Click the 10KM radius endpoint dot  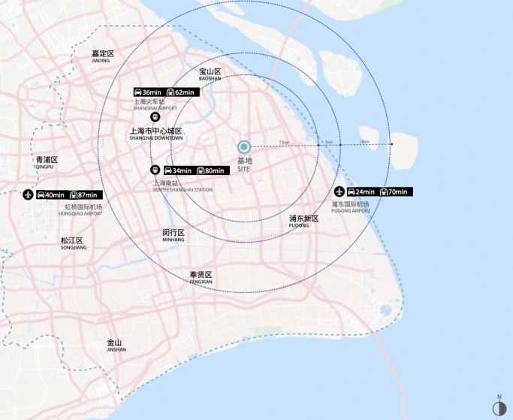[391, 144]
